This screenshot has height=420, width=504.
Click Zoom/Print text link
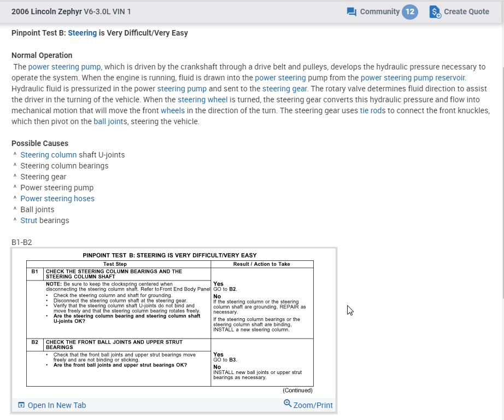pyautogui.click(x=313, y=405)
